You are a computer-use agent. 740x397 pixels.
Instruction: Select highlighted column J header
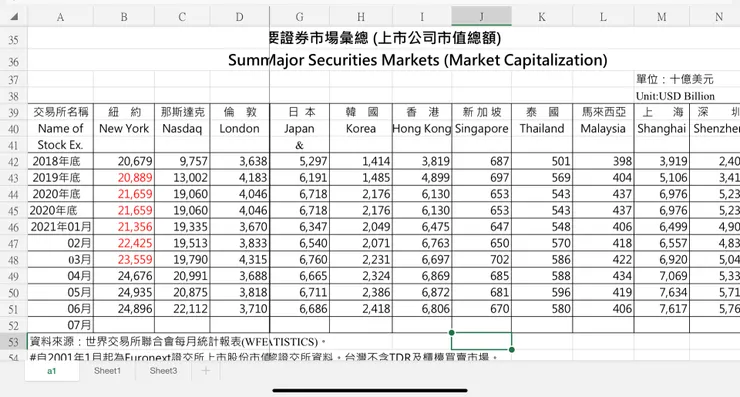[481, 17]
